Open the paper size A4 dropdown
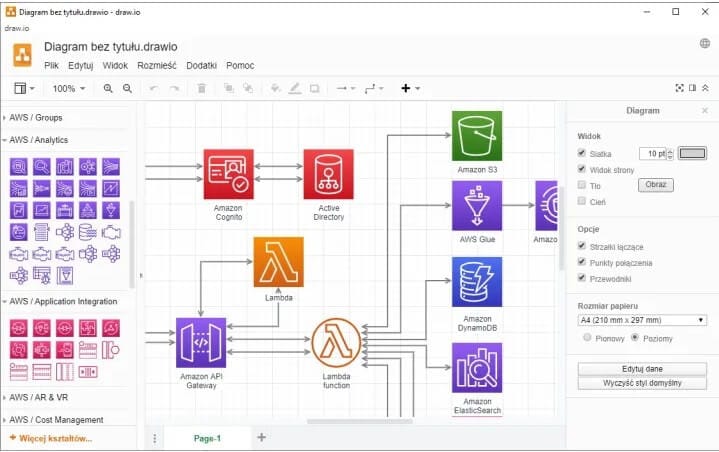This screenshot has height=452, width=719. (642, 320)
